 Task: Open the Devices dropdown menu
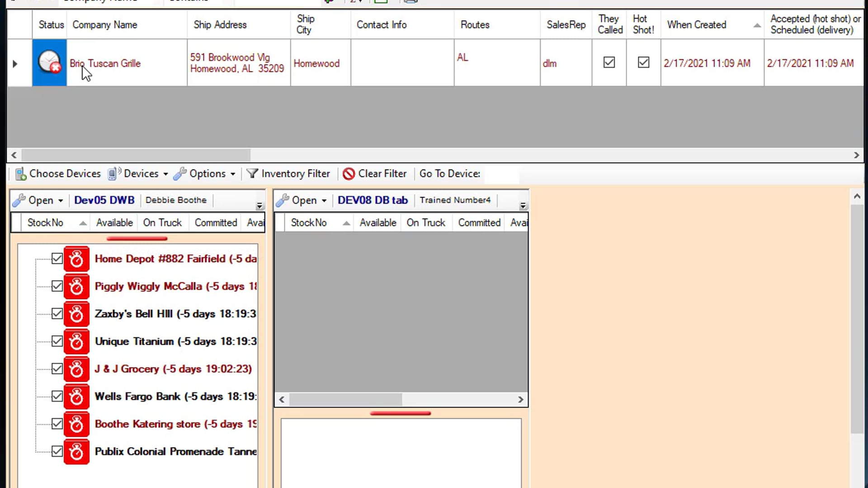(138, 174)
